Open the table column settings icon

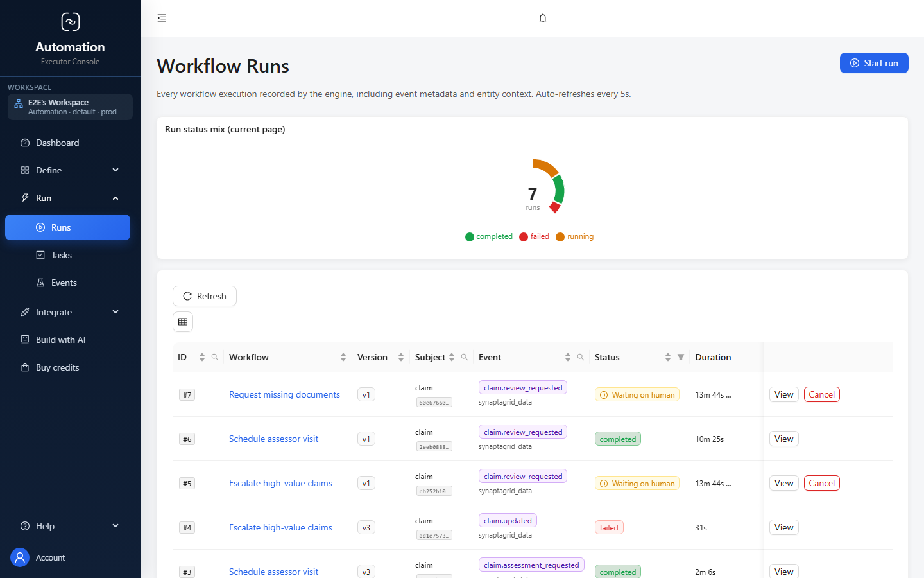tap(183, 322)
